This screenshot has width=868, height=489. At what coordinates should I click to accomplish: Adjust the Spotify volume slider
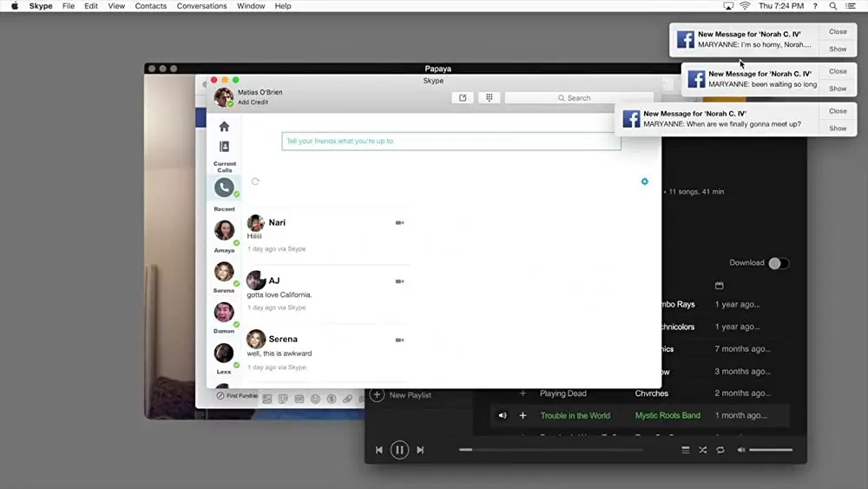coord(770,450)
